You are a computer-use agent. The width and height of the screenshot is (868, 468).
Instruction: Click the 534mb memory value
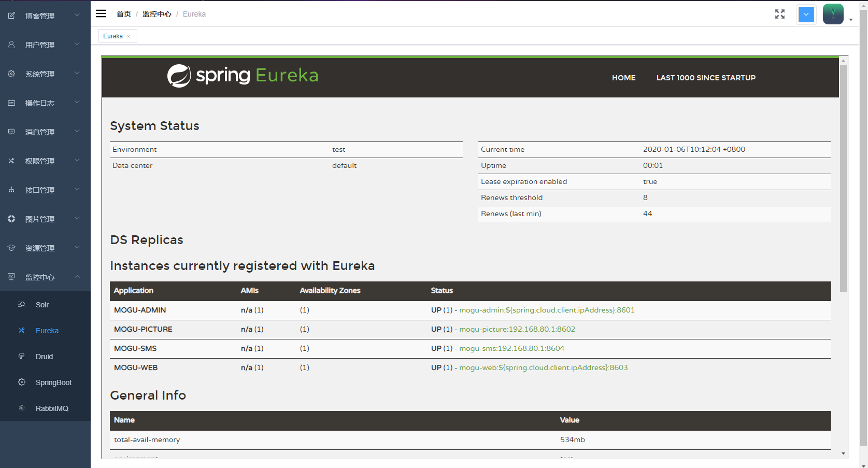pyautogui.click(x=573, y=439)
